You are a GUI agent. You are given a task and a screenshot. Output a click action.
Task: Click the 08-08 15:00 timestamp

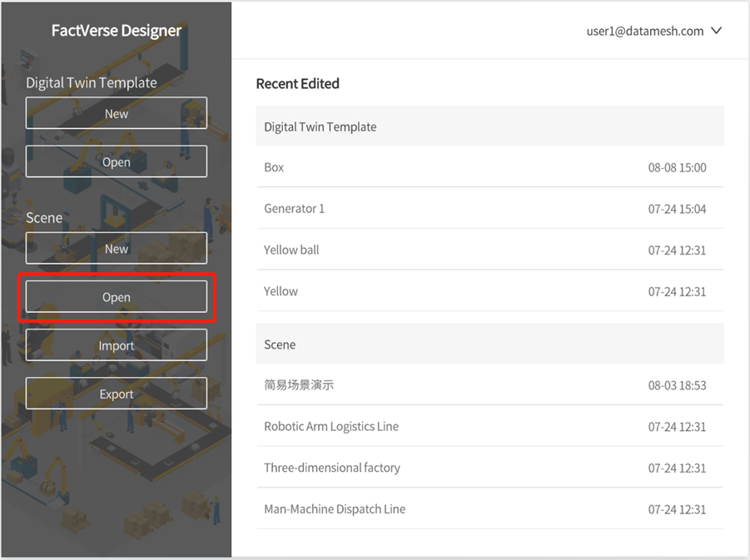[677, 167]
